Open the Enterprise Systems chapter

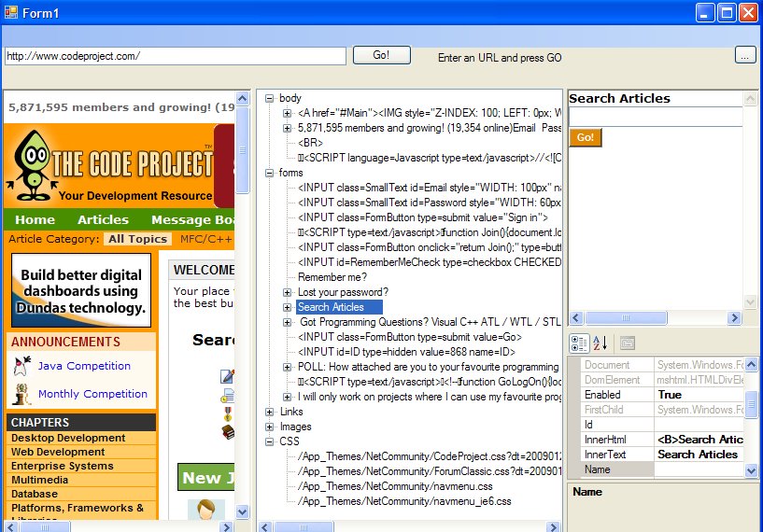pos(63,466)
